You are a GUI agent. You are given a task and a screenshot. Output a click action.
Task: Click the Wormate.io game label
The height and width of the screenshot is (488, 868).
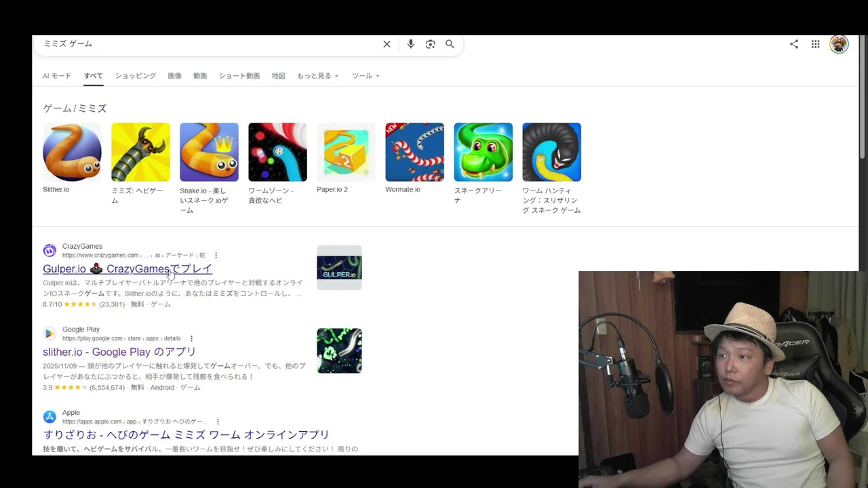tap(403, 189)
